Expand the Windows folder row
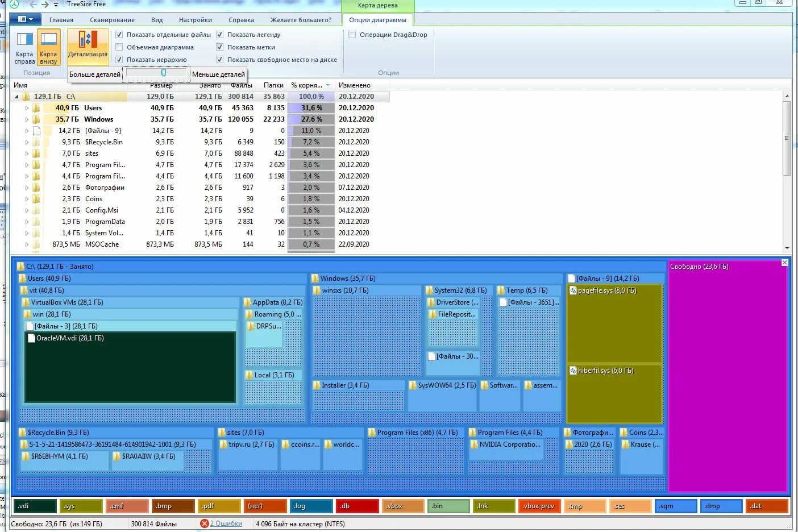The height and width of the screenshot is (532, 798). click(x=26, y=119)
